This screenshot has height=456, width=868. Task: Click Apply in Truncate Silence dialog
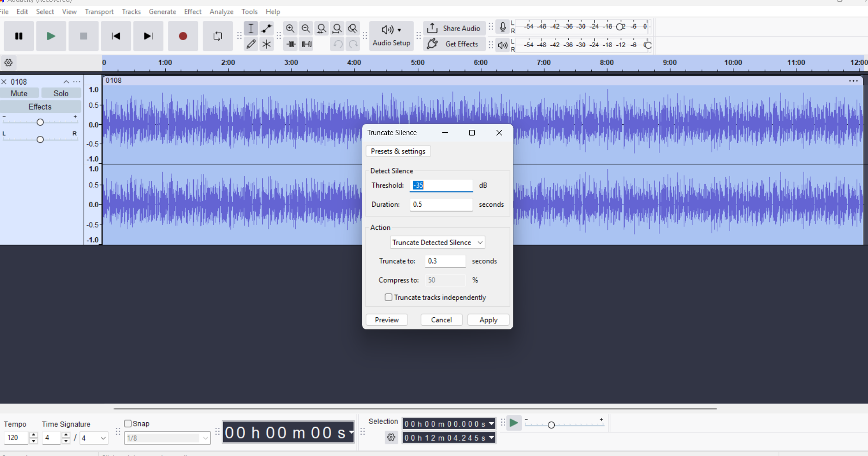pyautogui.click(x=488, y=320)
